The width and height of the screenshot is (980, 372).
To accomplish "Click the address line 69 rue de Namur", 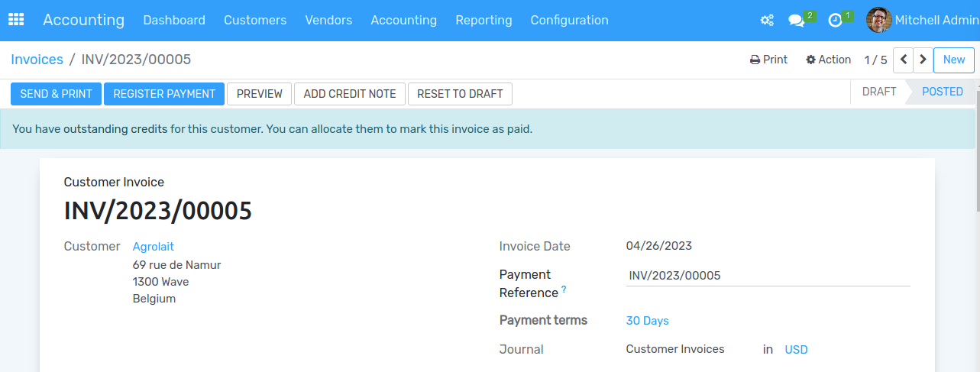I will (177, 265).
